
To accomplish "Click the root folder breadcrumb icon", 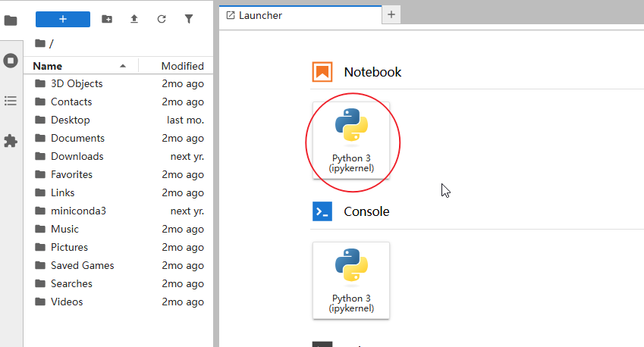I will pyautogui.click(x=40, y=43).
